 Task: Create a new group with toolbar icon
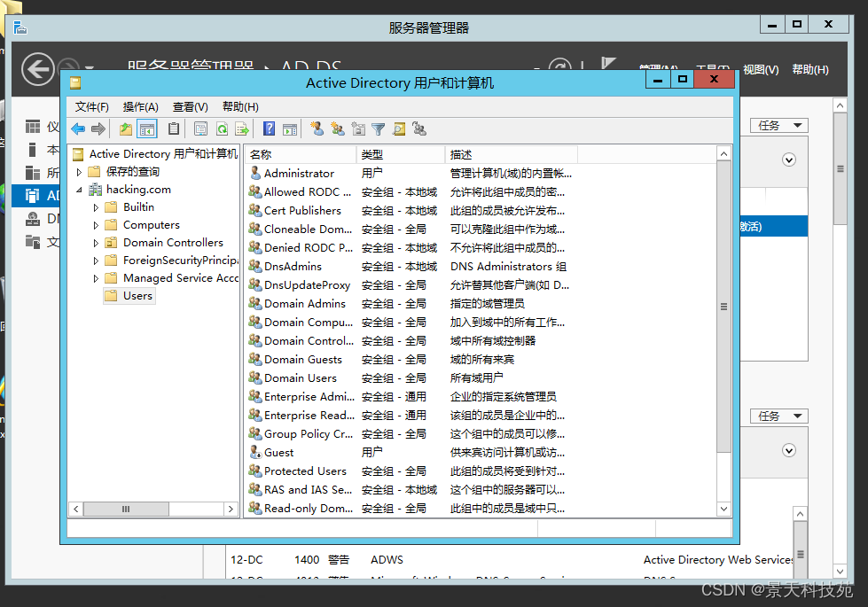338,128
